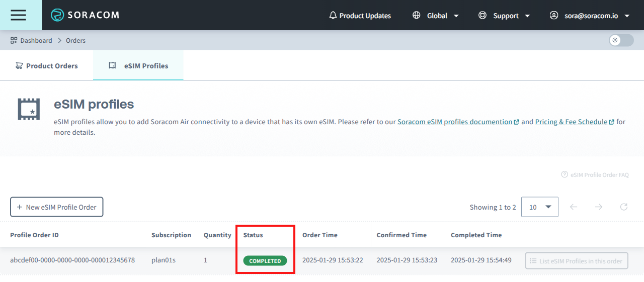Viewport: 644px width, 282px height.
Task: Open the hamburger navigation menu
Action: coord(18,15)
